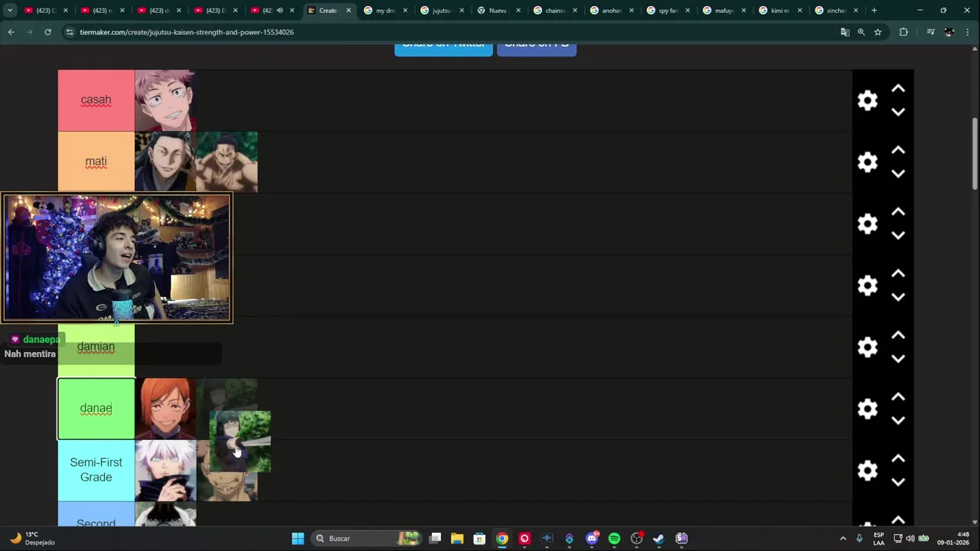Open settings gear for fourth tier row
Screen dimensions: 980x551
point(867,285)
